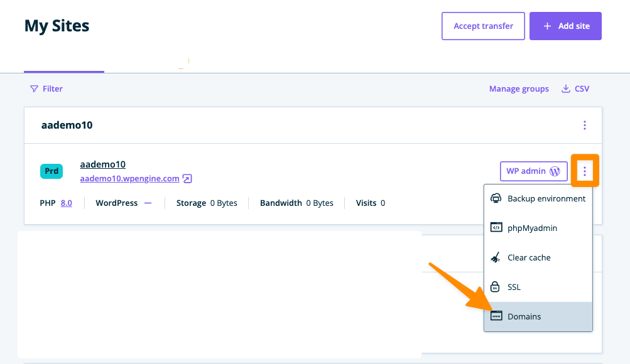Image resolution: width=630 pixels, height=364 pixels.
Task: Click the Filter funnel icon
Action: tap(35, 88)
